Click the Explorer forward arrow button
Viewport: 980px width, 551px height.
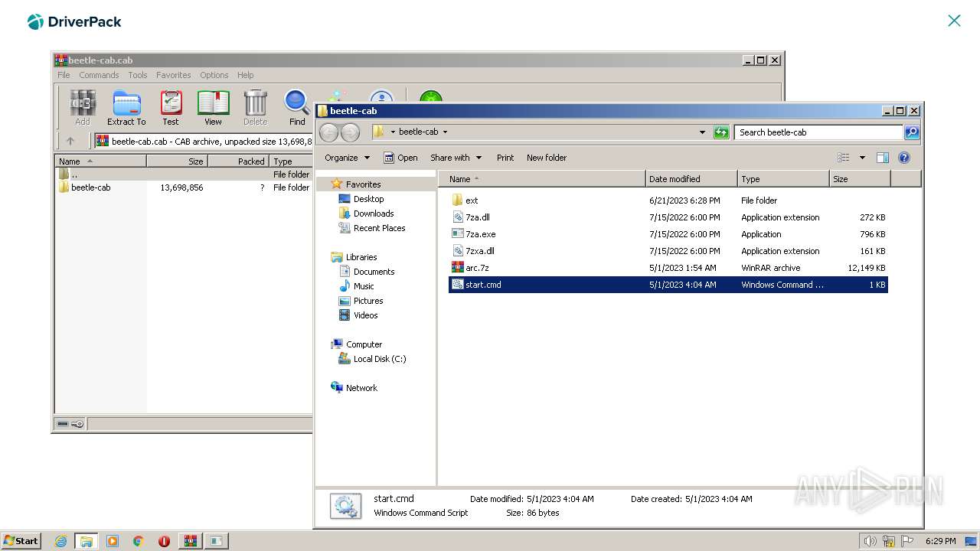coord(350,132)
